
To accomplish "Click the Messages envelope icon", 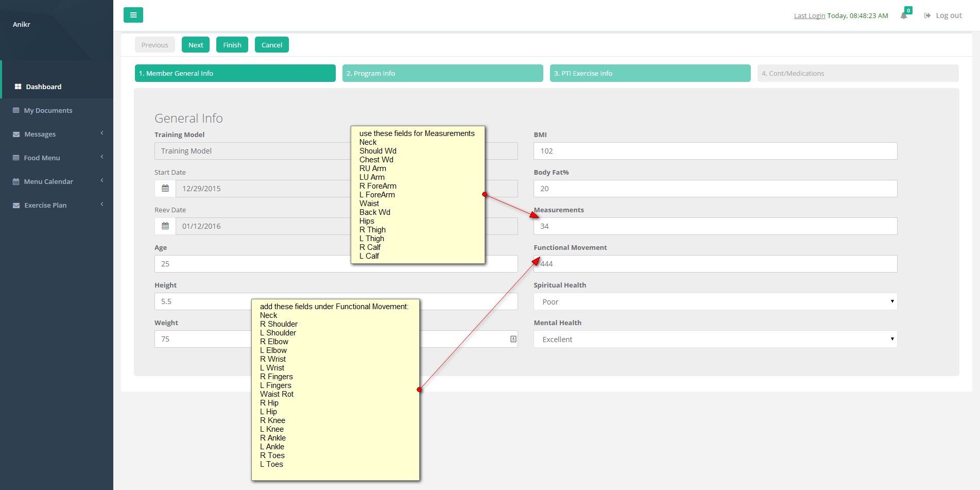I will click(x=16, y=134).
